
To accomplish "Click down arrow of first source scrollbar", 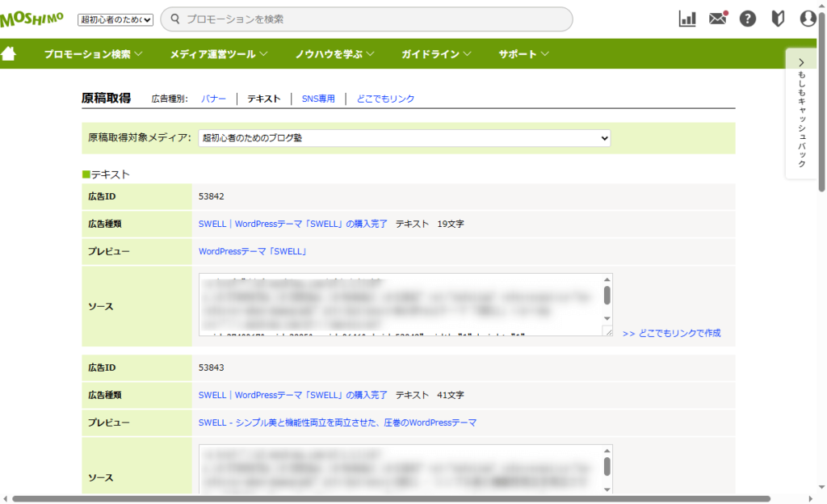I will (607, 318).
